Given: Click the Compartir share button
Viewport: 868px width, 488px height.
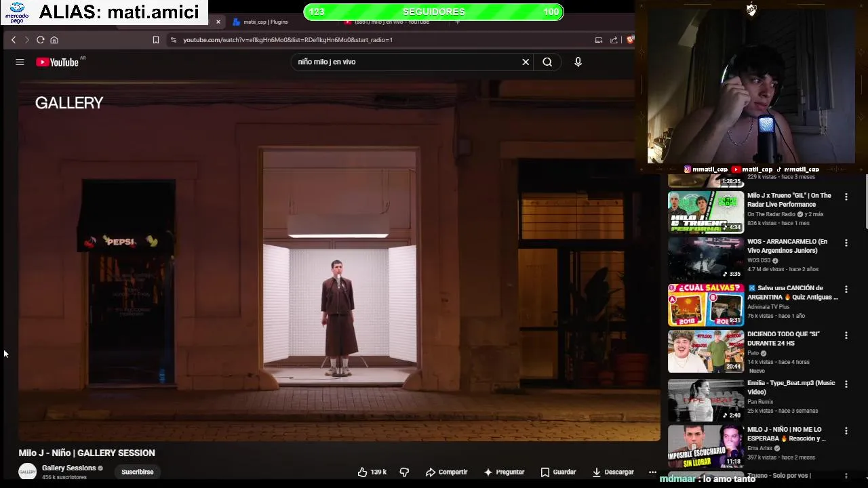Looking at the screenshot, I should 446,472.
